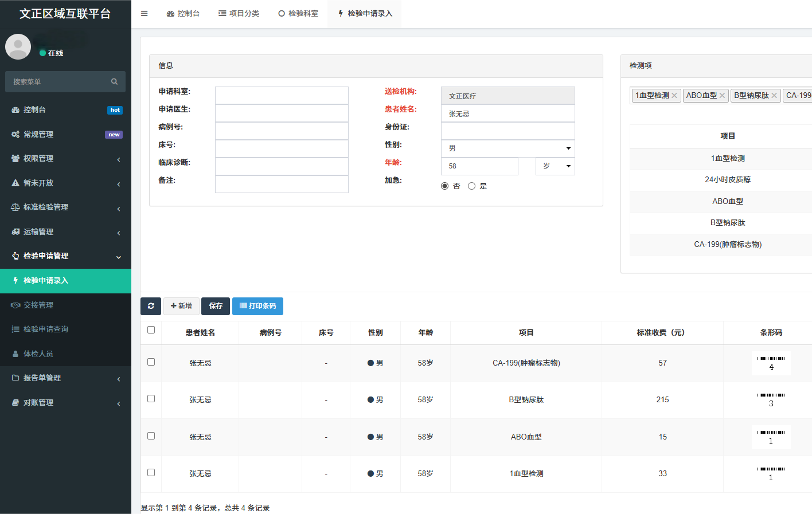Remove the 1血型检测 tag

click(674, 96)
